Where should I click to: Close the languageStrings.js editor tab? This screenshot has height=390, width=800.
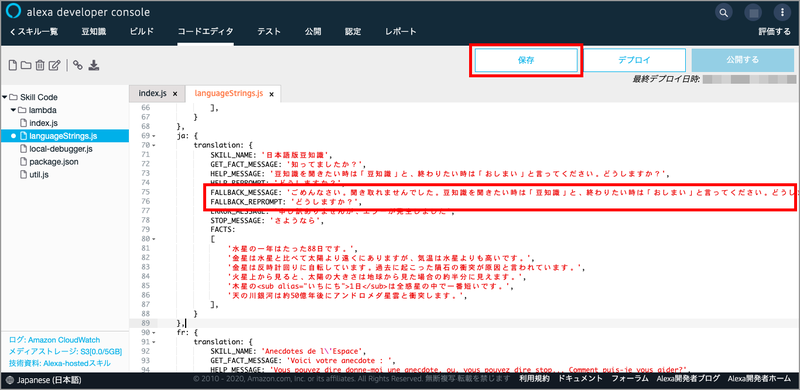(272, 94)
